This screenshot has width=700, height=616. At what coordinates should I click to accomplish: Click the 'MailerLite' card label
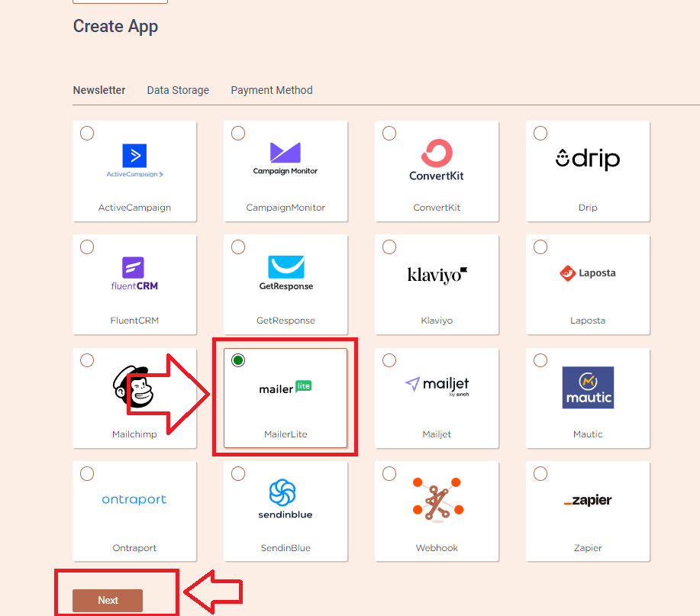pos(285,434)
